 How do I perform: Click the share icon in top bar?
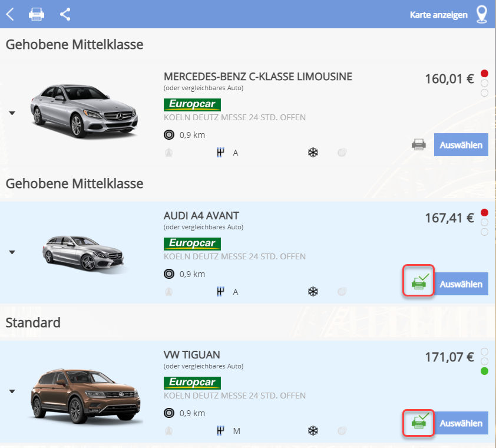pos(65,15)
